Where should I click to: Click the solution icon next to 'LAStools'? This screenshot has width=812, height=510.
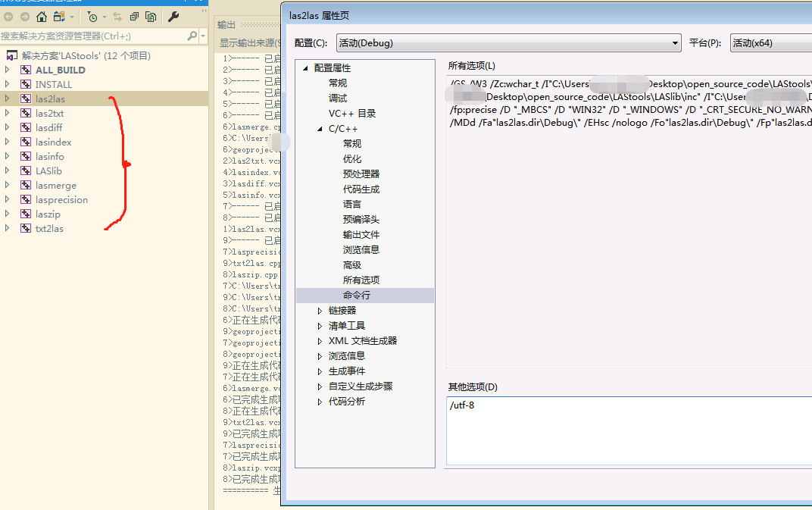click(12, 55)
